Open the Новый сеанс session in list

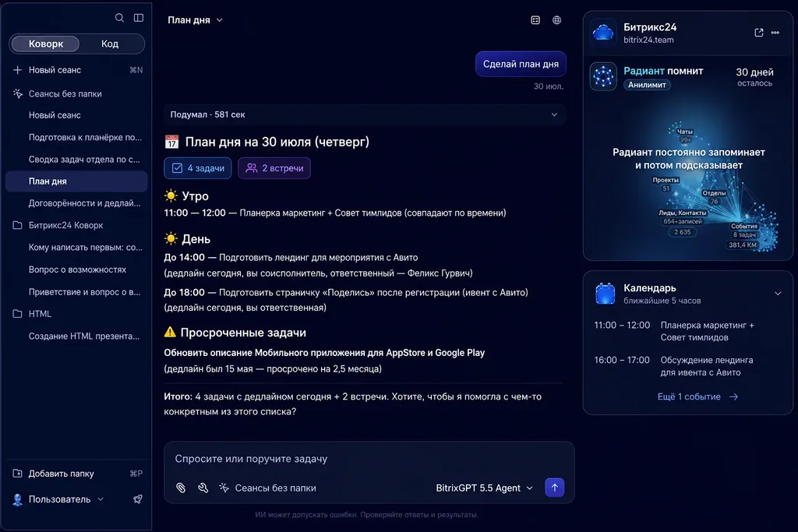pyautogui.click(x=76, y=115)
